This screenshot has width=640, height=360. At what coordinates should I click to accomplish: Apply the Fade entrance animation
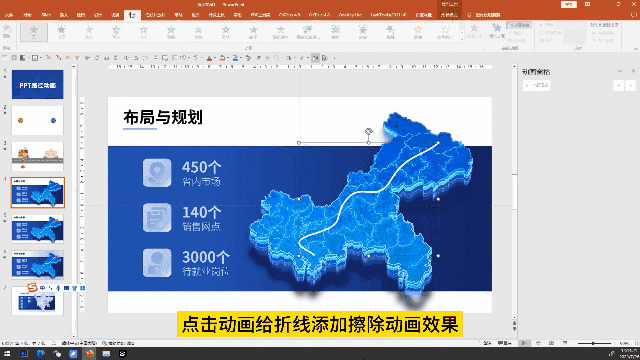[89, 32]
